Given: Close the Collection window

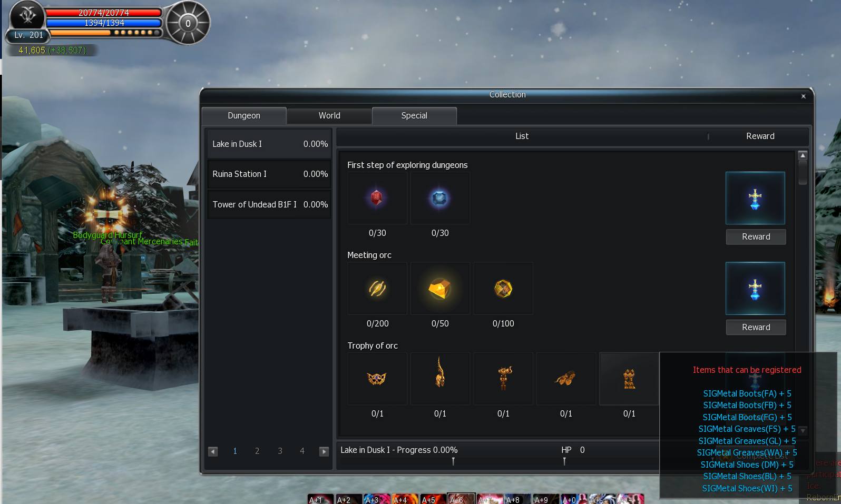Looking at the screenshot, I should tap(803, 96).
